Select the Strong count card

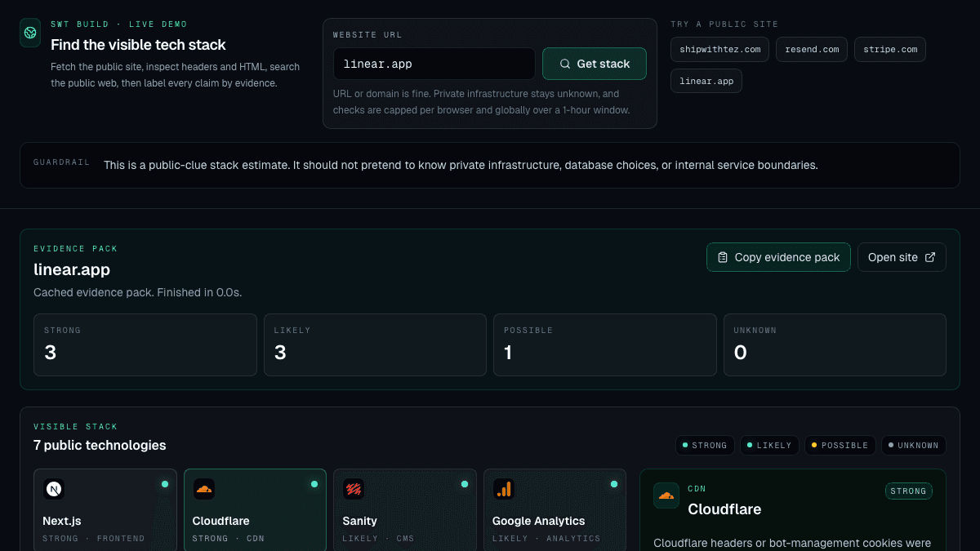[145, 344]
